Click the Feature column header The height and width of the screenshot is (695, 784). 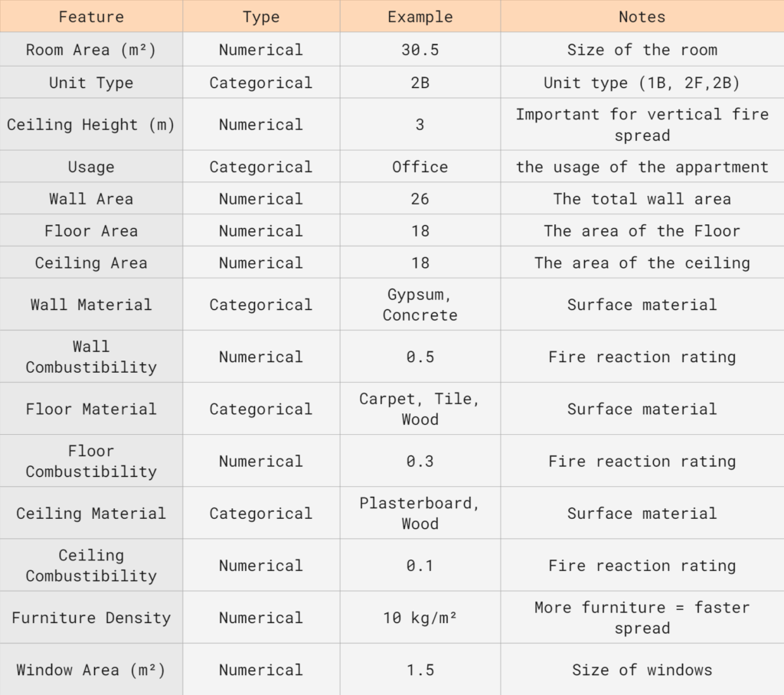pyautogui.click(x=91, y=17)
